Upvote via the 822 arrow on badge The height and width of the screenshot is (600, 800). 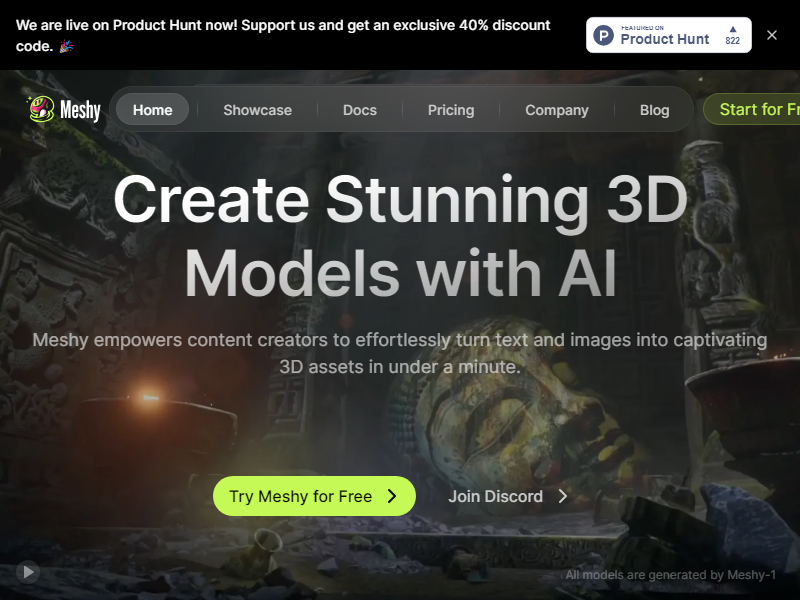pyautogui.click(x=733, y=35)
